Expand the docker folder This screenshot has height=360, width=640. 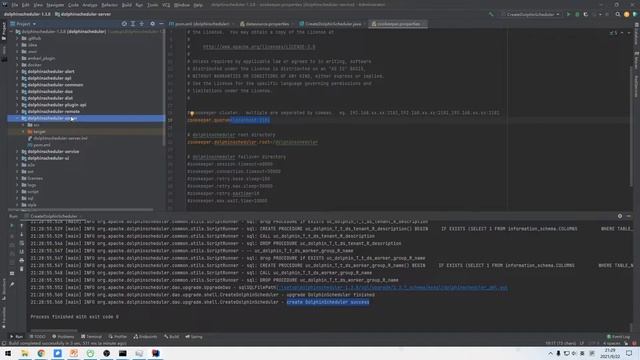coord(18,65)
